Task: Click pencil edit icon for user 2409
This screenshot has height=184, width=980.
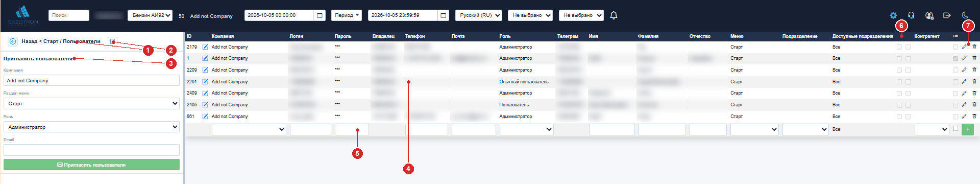Action: 964,93
